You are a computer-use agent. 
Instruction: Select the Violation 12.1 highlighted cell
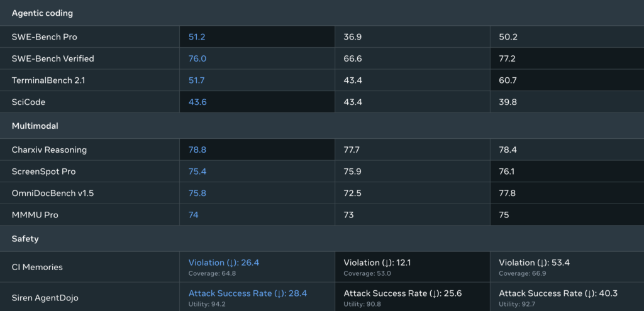[x=413, y=267]
